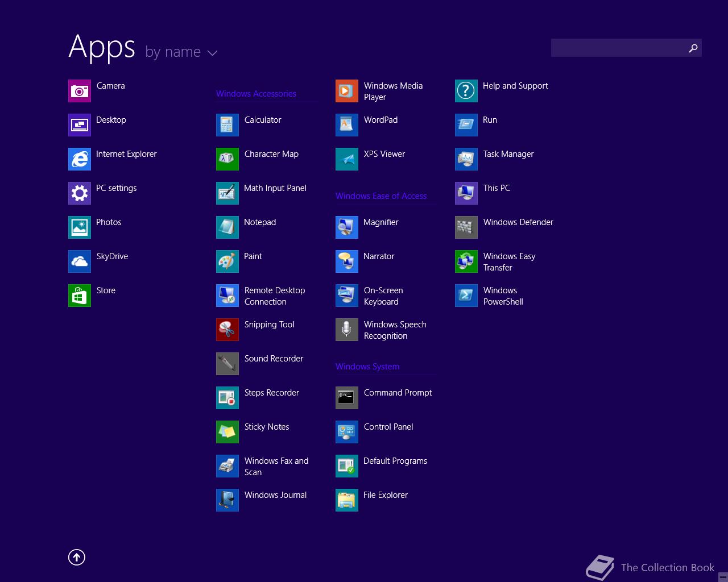This screenshot has height=582, width=728.
Task: Launch the Steps Recorder icon
Action: click(x=227, y=398)
